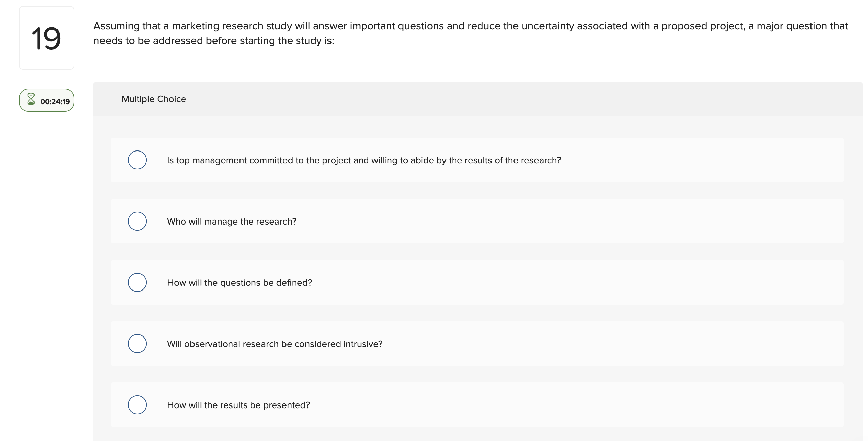
Task: Select the radio button for top management commitment option
Action: [x=137, y=160]
